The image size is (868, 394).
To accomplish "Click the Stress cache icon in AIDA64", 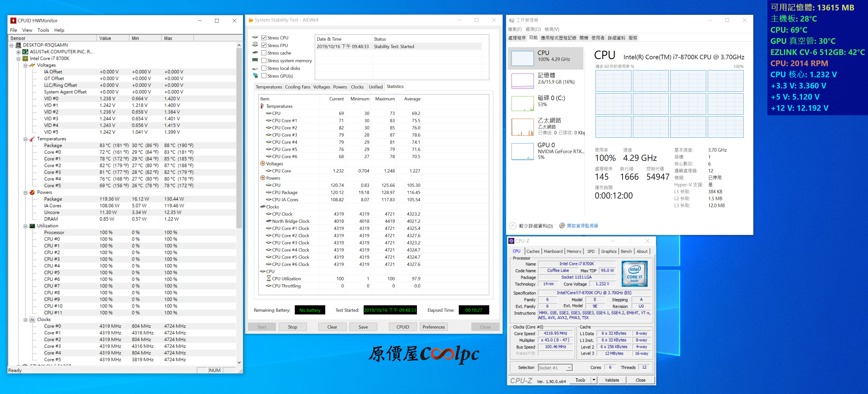I will (255, 53).
